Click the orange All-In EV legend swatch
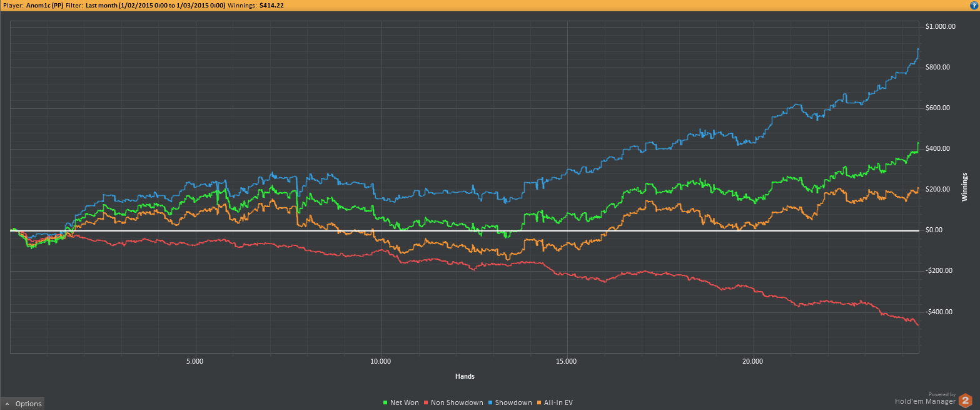The height and width of the screenshot is (410, 980). point(540,403)
